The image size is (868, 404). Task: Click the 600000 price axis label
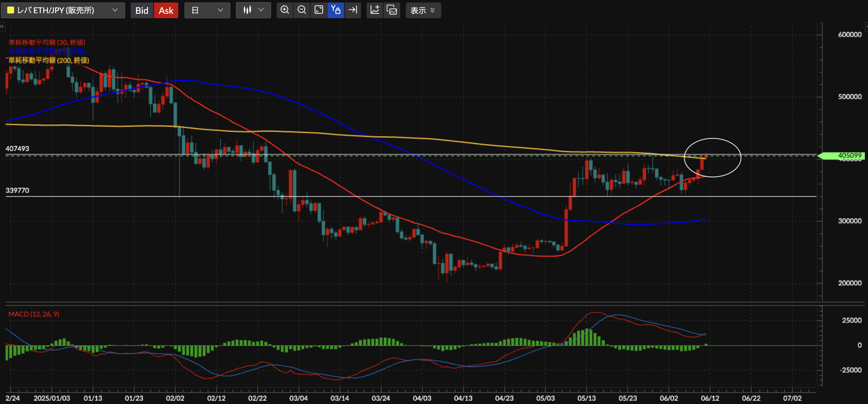coord(850,35)
